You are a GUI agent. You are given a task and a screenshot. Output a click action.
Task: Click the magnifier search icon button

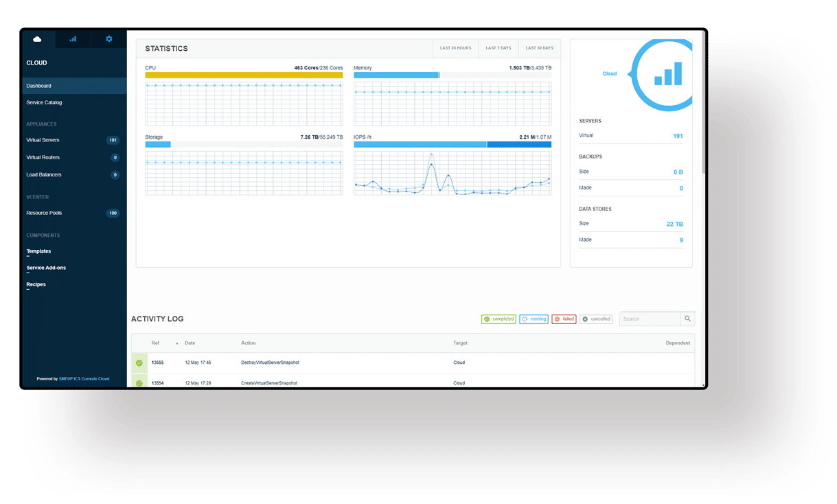pos(687,319)
